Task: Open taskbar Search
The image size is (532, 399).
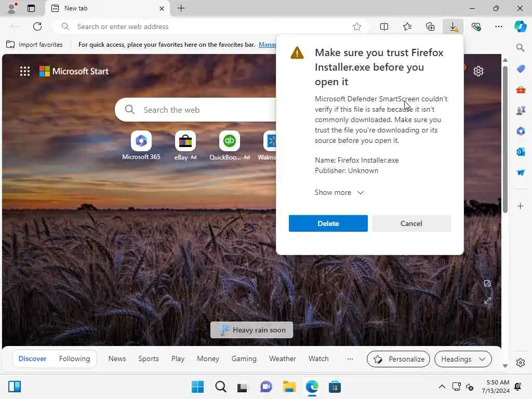Action: [x=220, y=387]
